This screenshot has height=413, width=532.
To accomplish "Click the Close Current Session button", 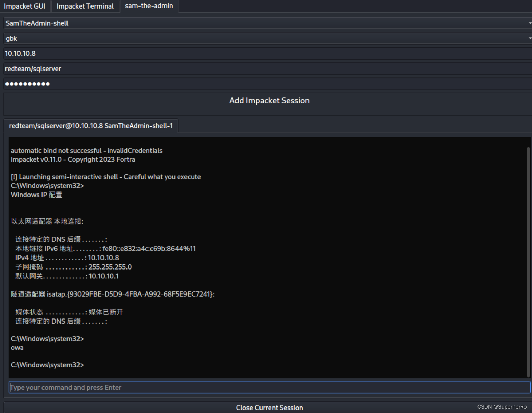I will pyautogui.click(x=269, y=408).
